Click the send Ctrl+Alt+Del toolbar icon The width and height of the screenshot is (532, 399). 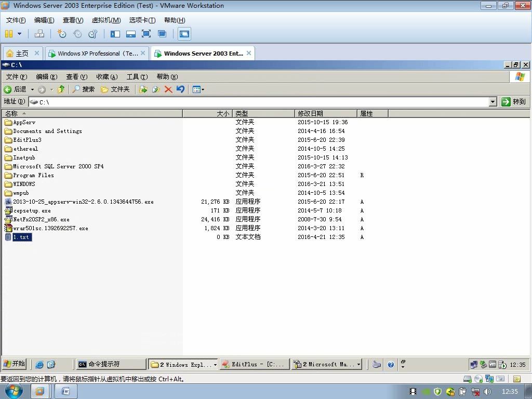coord(39,34)
